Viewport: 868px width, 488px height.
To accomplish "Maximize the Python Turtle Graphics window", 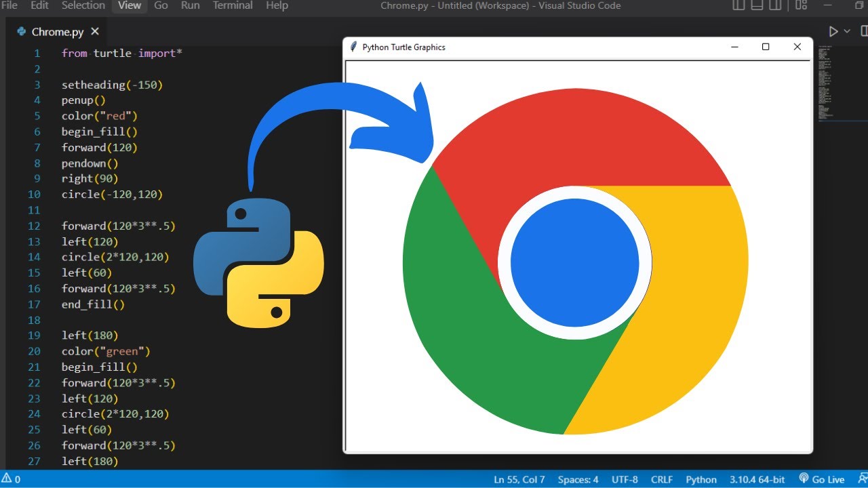I will pos(766,47).
